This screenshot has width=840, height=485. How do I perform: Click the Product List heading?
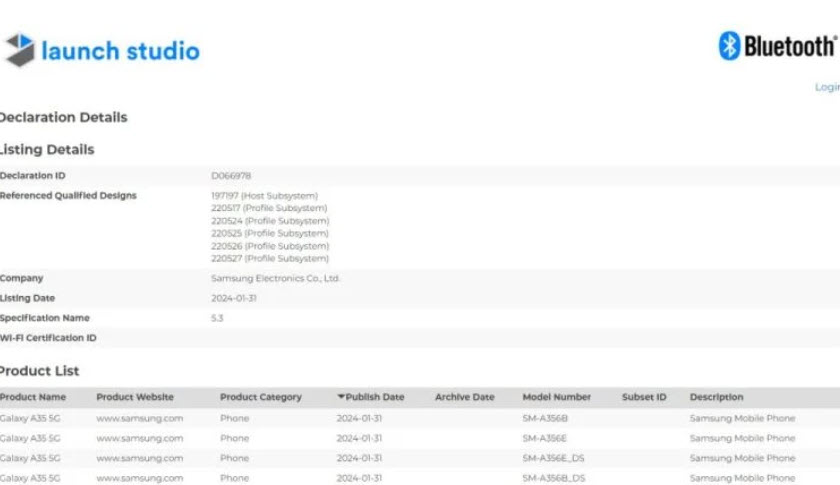click(x=39, y=371)
